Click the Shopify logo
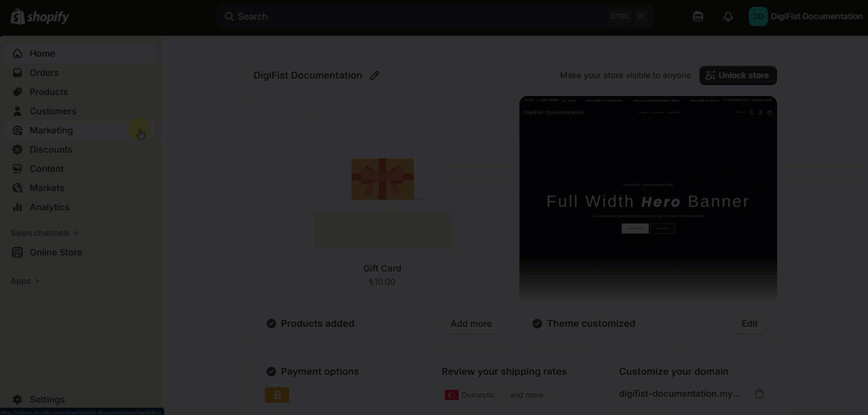 [x=40, y=17]
